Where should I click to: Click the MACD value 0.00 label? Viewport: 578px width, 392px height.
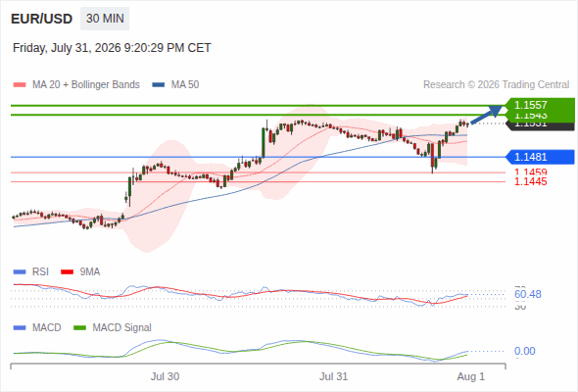tap(524, 351)
